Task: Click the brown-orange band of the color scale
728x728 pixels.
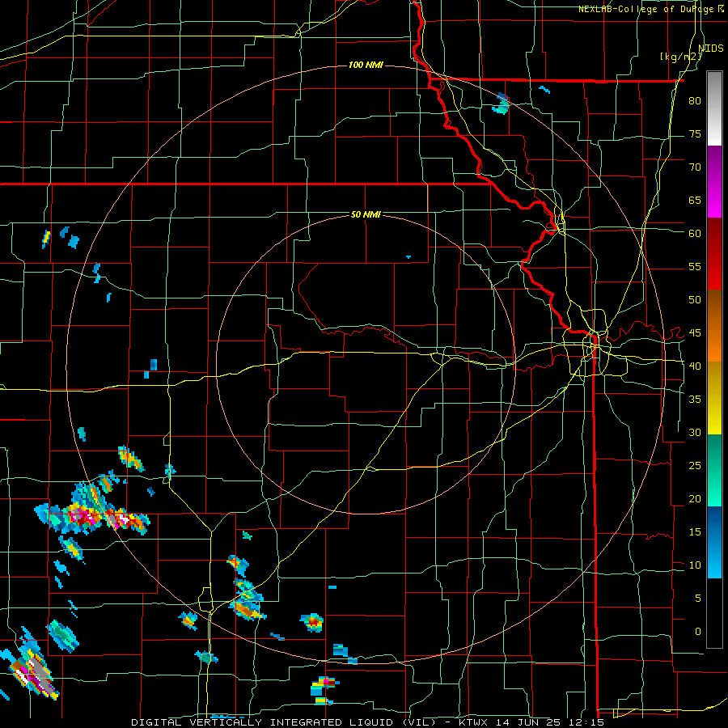Action: [714, 326]
